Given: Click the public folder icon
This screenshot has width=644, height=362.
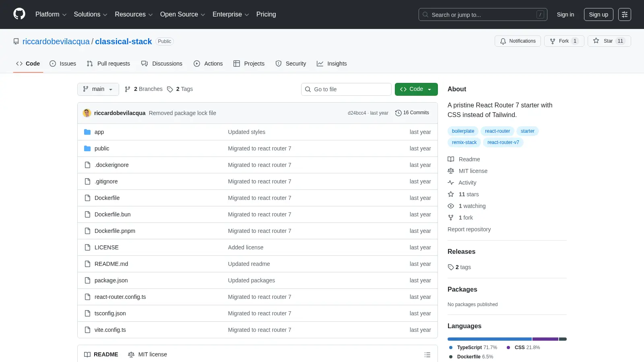Looking at the screenshot, I should click(87, 148).
